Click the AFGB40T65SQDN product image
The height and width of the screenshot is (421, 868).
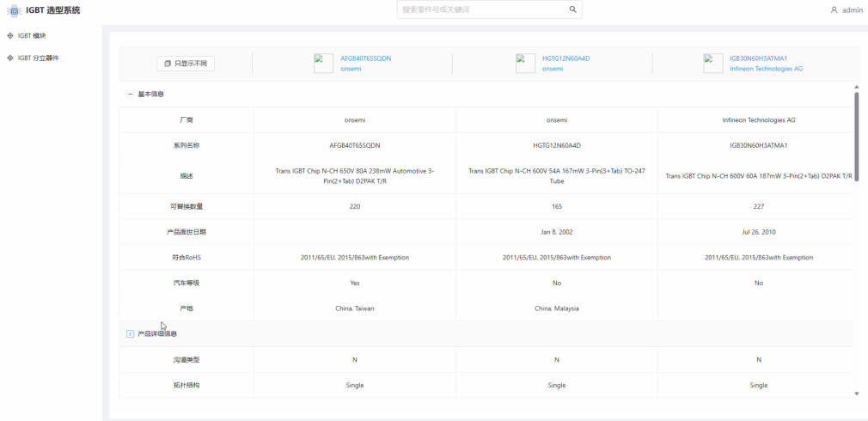[x=323, y=64]
